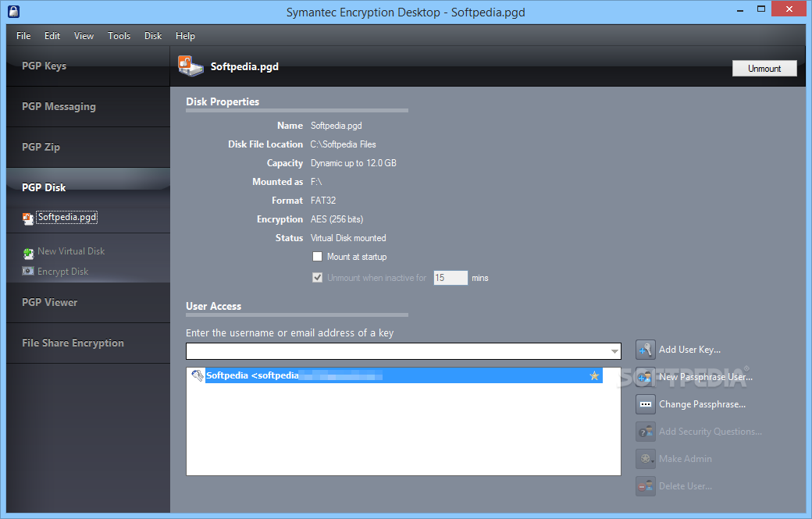Click New Virtual Disk link
This screenshot has width=812, height=519.
tap(71, 251)
